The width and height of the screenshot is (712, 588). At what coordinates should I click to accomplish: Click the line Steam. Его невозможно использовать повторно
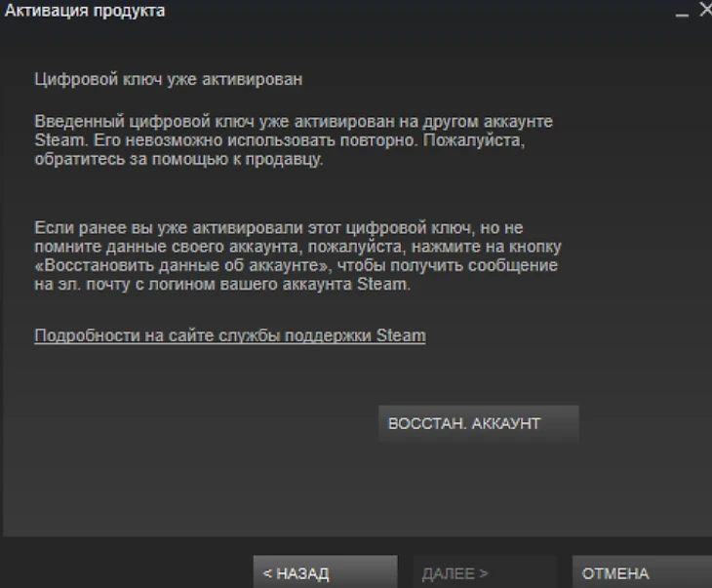point(280,140)
